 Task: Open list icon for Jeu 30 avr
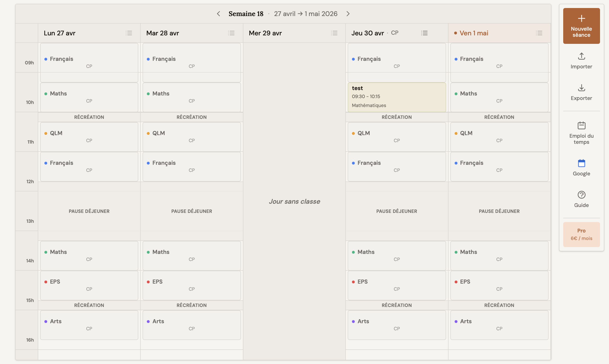[x=424, y=33]
